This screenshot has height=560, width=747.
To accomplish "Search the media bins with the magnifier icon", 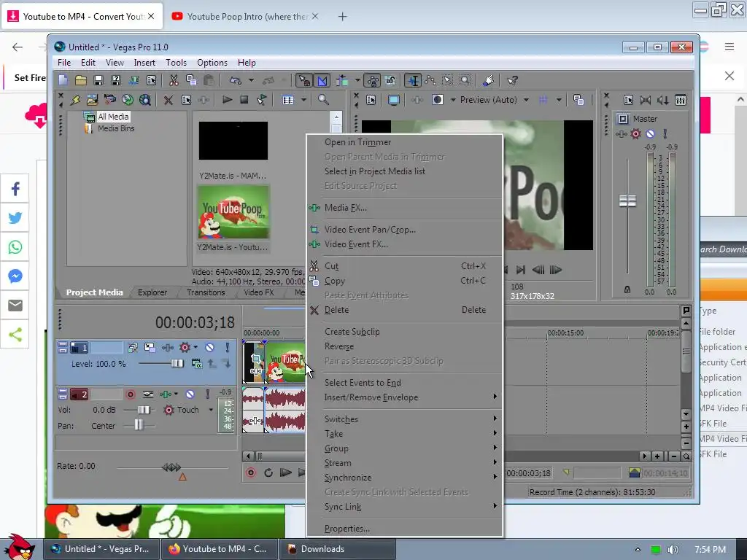I will [323, 100].
